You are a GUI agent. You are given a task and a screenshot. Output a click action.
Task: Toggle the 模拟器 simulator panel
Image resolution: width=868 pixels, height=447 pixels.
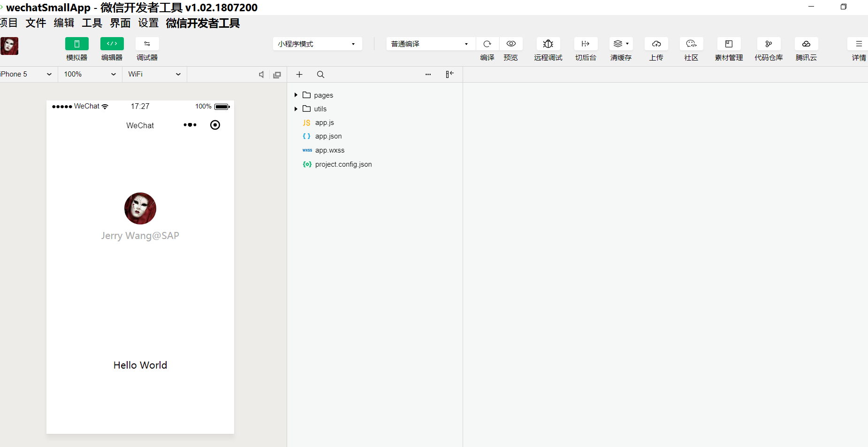(x=77, y=44)
